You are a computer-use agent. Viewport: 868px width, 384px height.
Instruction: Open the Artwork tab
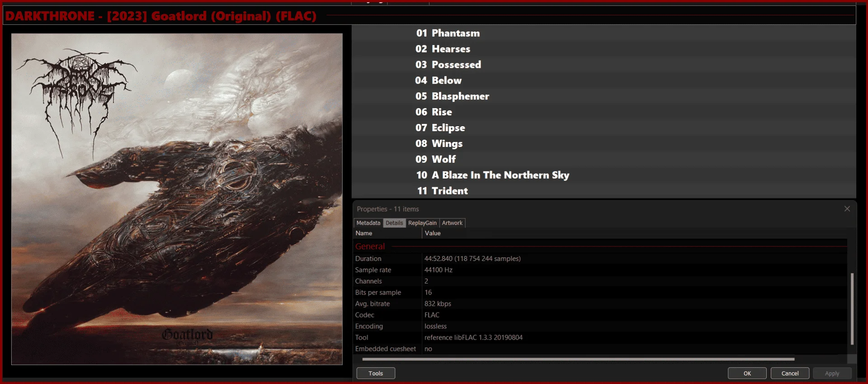point(452,223)
